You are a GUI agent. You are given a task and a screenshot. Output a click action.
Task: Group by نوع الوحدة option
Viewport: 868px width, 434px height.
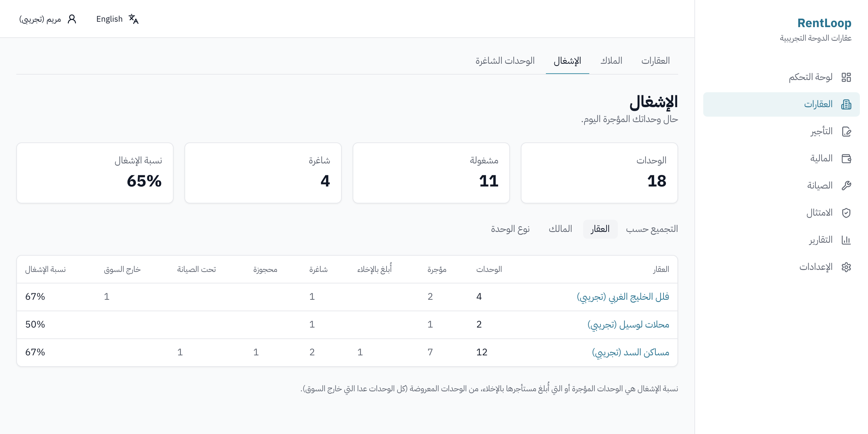point(510,229)
